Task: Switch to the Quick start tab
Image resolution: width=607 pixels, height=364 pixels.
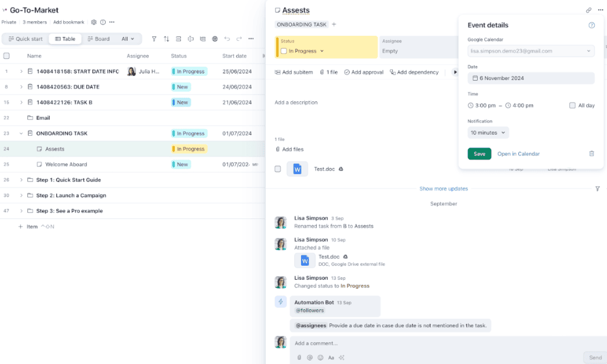Action: coord(25,39)
